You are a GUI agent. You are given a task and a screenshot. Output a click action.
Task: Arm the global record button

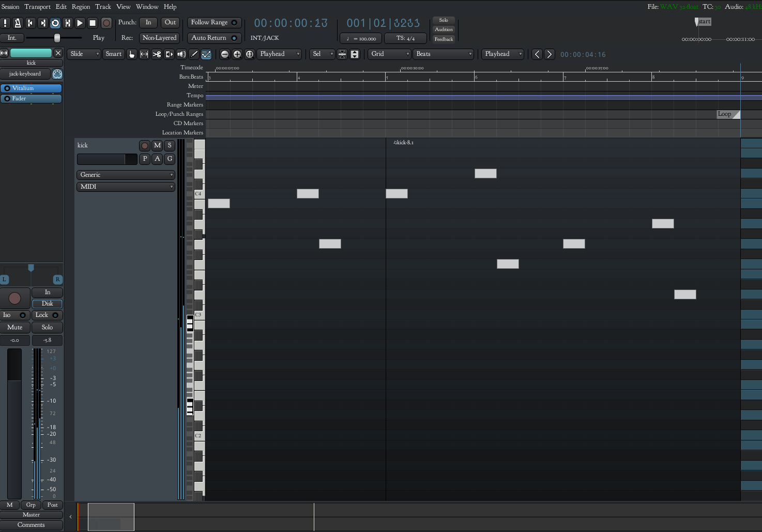click(x=106, y=23)
